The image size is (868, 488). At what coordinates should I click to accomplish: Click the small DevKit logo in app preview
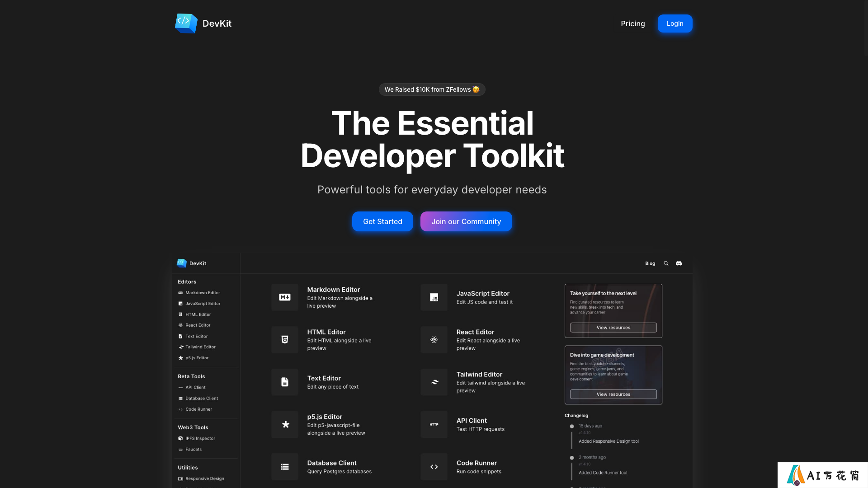click(x=182, y=263)
